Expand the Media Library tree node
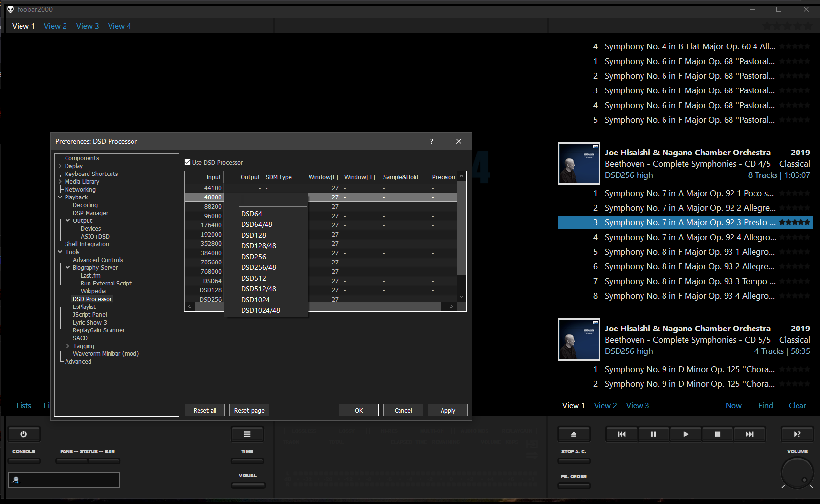This screenshot has height=504, width=820. (60, 182)
